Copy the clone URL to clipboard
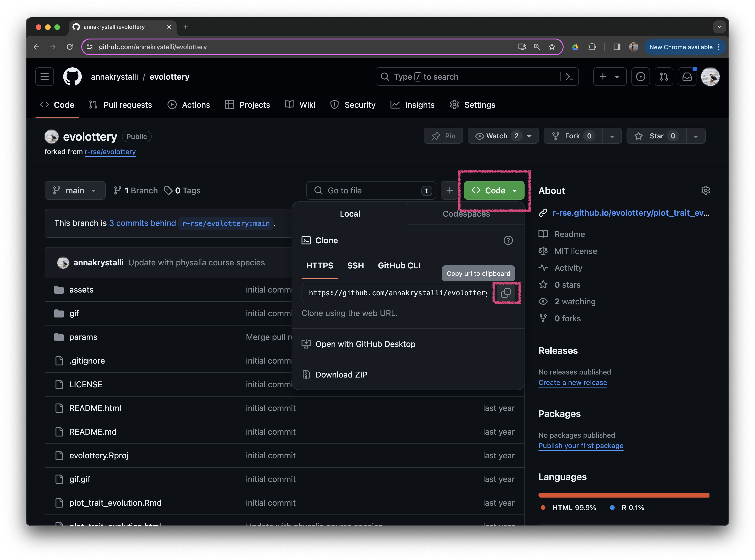This screenshot has height=560, width=755. pyautogui.click(x=505, y=293)
